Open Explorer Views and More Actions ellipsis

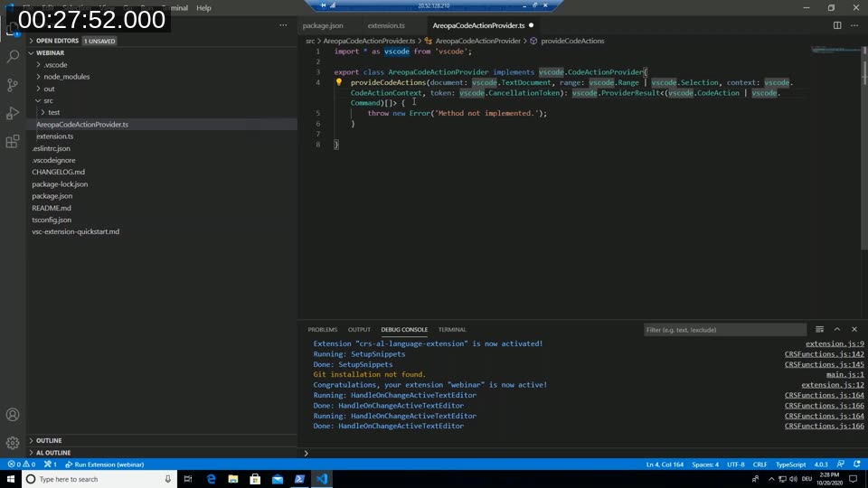283,25
